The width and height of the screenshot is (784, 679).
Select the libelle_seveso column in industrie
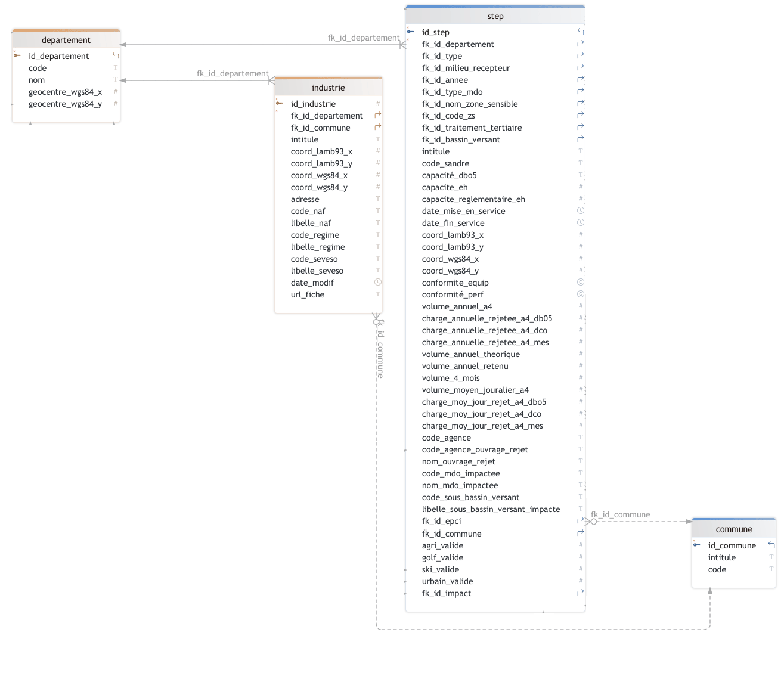(x=317, y=271)
